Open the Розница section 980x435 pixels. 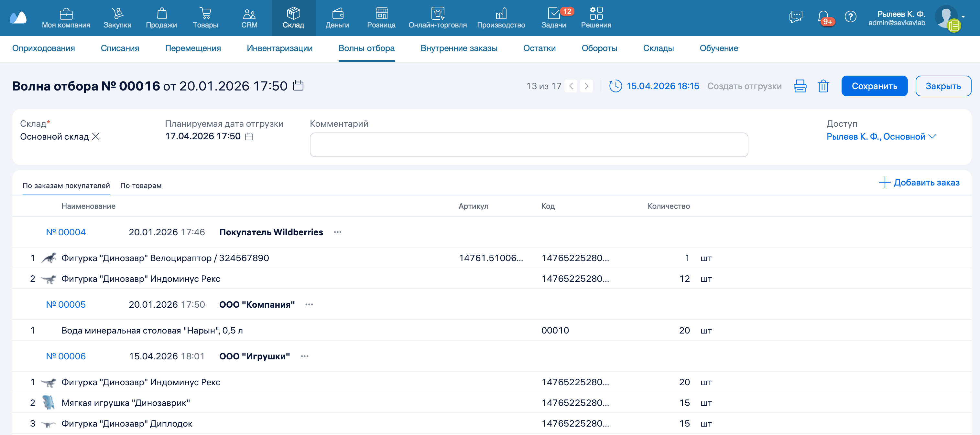tap(381, 18)
